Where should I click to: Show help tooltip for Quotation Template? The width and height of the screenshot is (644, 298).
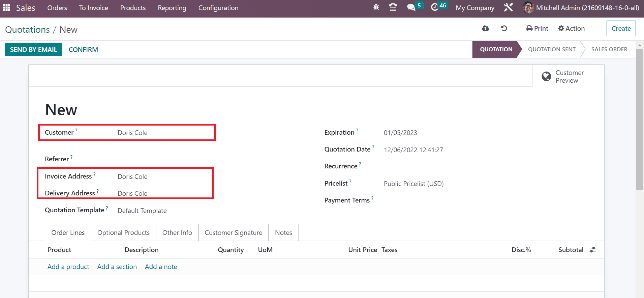coord(107,208)
